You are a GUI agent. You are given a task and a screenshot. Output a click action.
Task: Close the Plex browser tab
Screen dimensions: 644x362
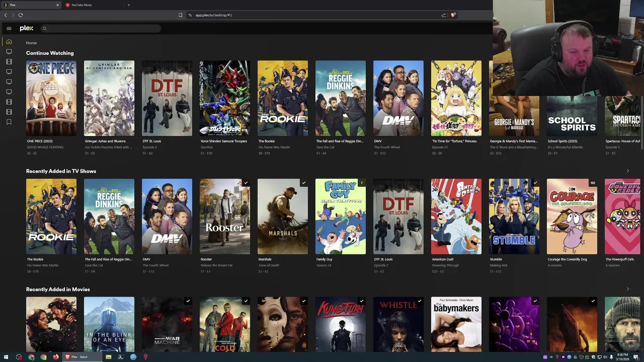57,5
